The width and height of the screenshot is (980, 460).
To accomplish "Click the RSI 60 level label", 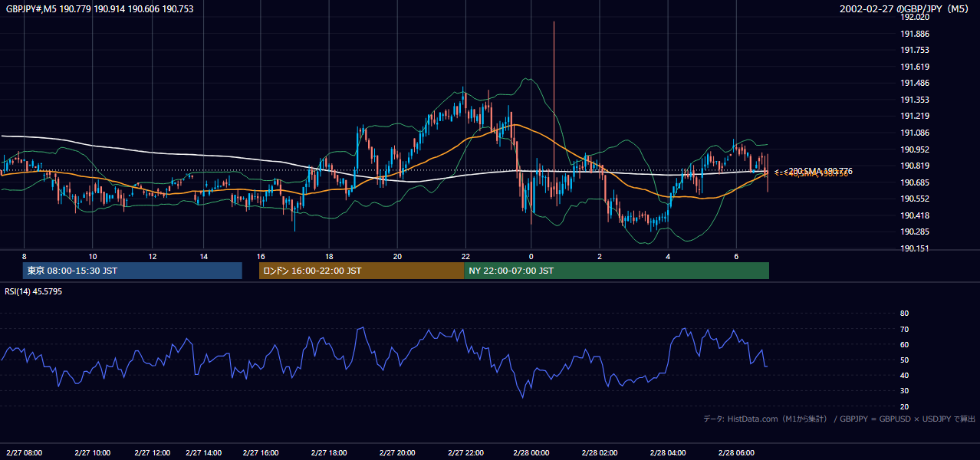I will 904,344.
